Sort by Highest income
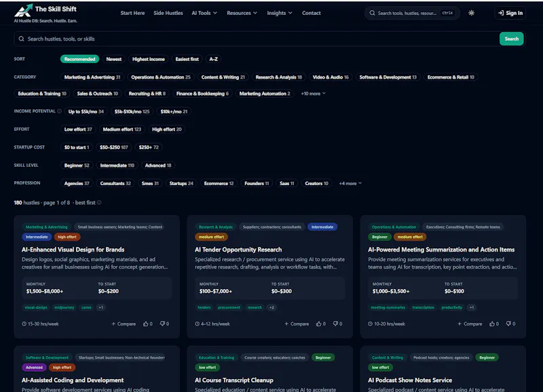This screenshot has height=392, width=543. (148, 59)
